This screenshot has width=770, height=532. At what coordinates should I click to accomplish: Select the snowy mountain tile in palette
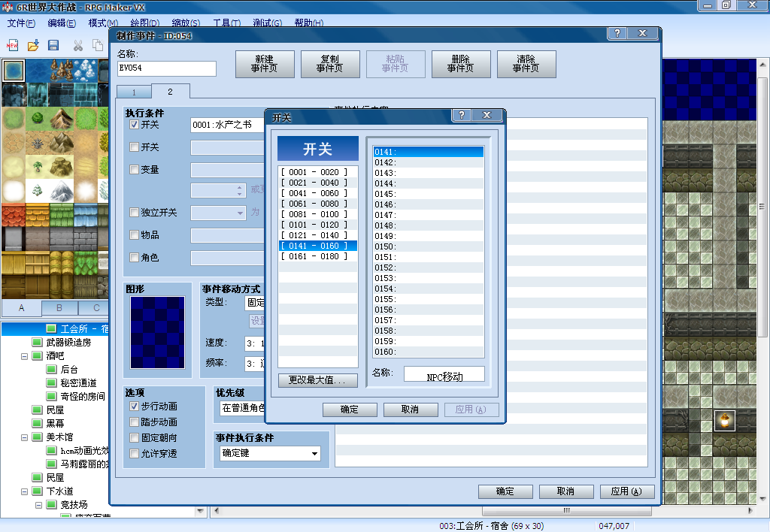[62, 190]
